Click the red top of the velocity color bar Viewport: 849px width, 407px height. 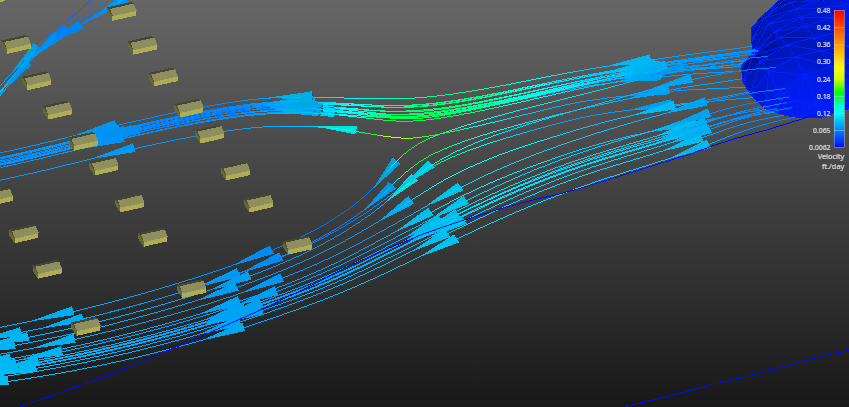(x=840, y=14)
